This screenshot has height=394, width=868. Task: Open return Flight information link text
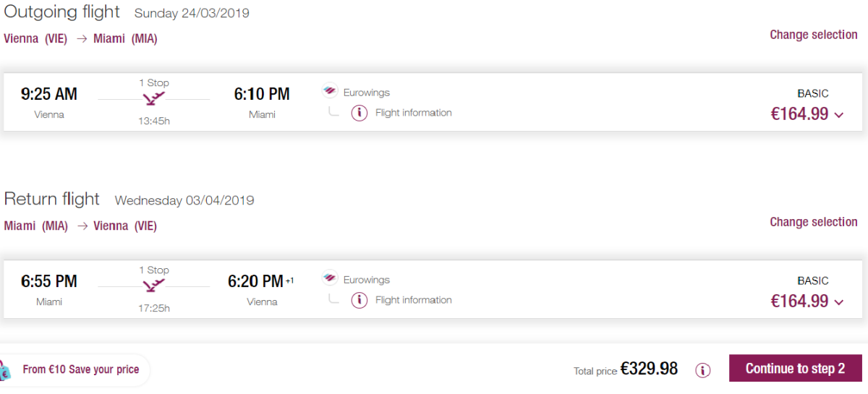[413, 300]
